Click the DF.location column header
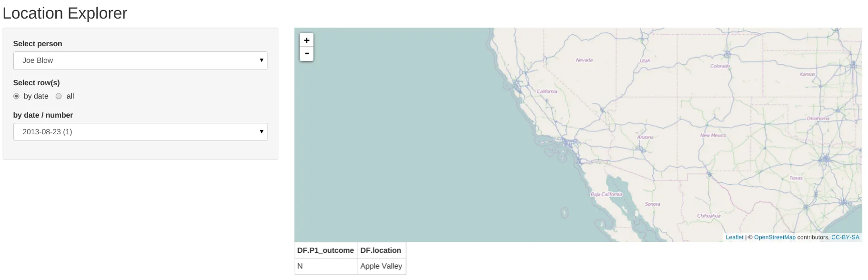Viewport: 868px width, 280px height. (x=381, y=250)
